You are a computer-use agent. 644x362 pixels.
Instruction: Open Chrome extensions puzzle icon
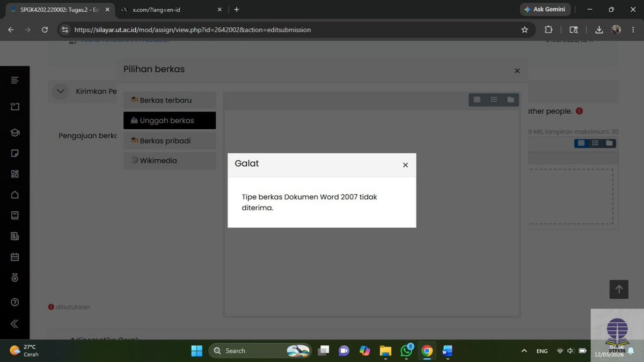pos(548,30)
